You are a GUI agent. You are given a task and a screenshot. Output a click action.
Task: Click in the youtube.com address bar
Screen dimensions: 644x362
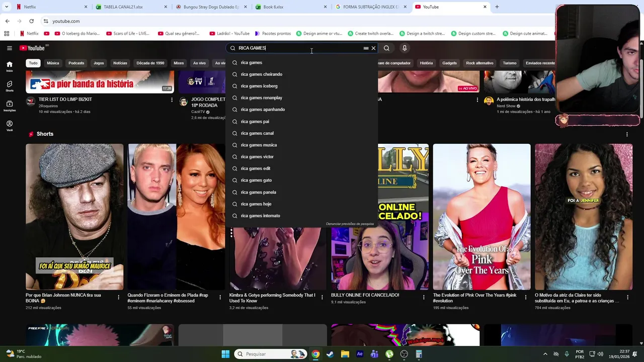(x=297, y=21)
